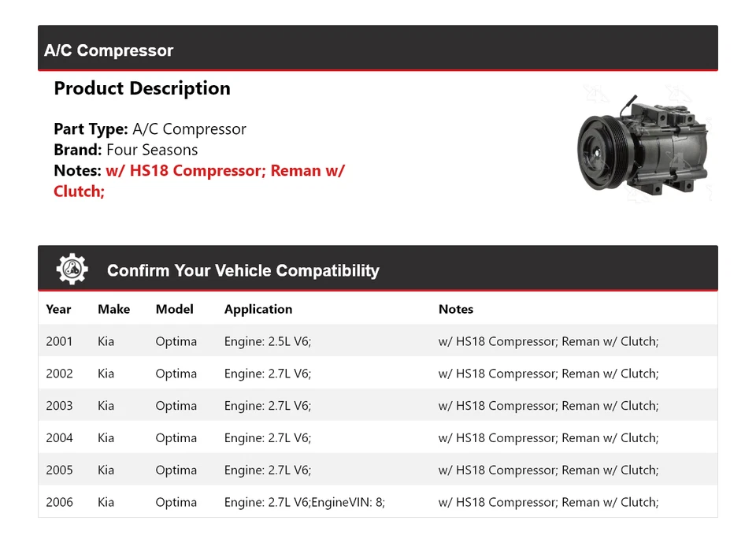Select the Application column header
The image size is (756, 543).
(x=258, y=309)
